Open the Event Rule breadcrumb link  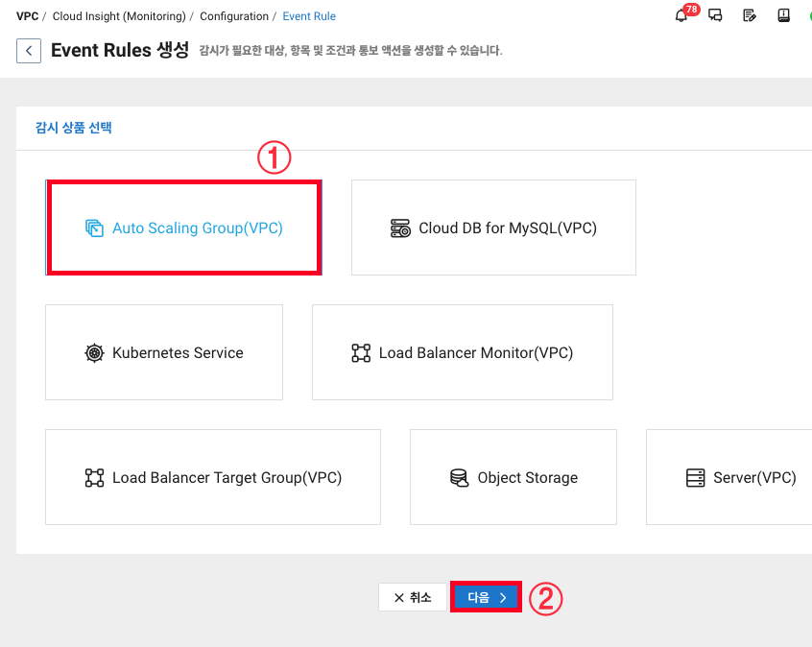[x=309, y=16]
